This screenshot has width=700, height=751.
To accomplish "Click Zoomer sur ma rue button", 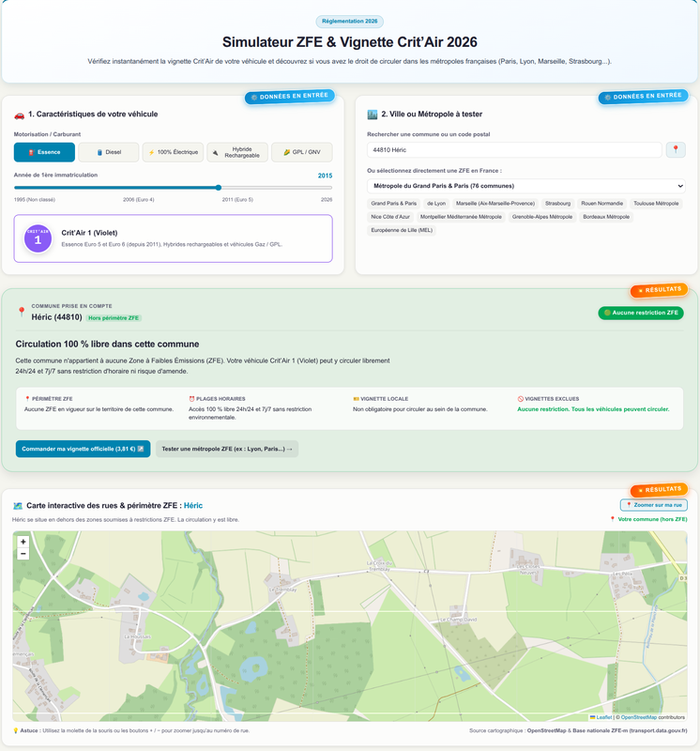I will click(x=654, y=505).
